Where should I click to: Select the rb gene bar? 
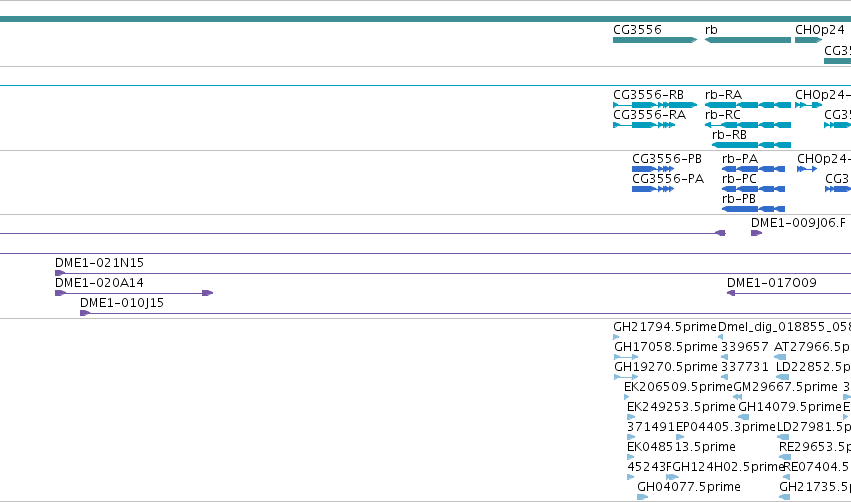coord(747,40)
